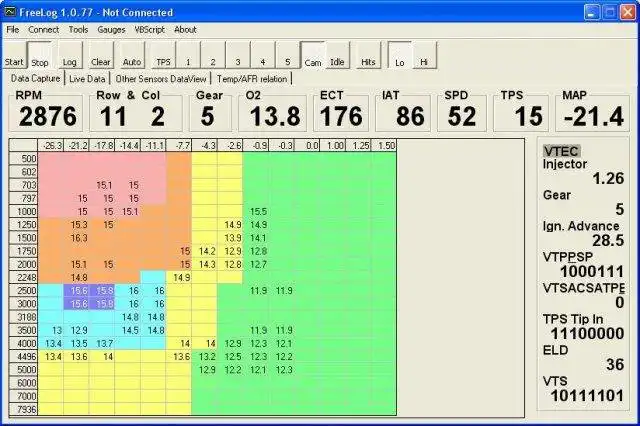Click the TPS toolbar button
640x426 pixels.
click(x=163, y=55)
